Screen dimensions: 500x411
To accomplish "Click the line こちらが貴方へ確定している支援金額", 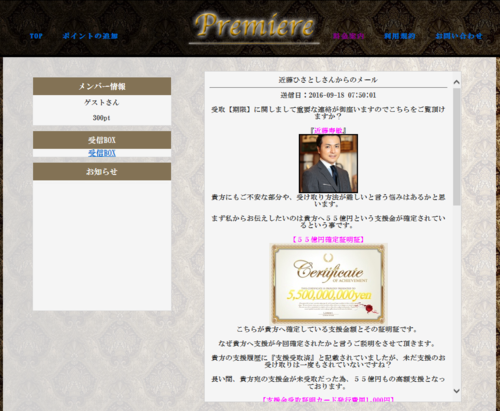I will [327, 329].
